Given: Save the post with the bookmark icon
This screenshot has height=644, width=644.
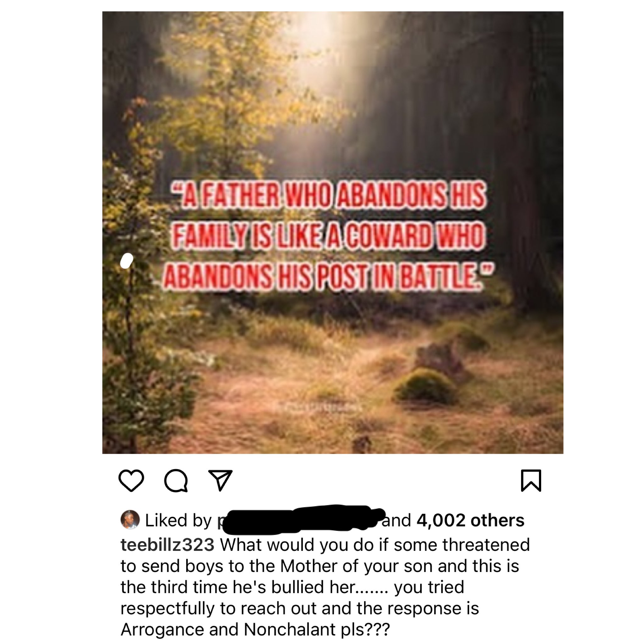Looking at the screenshot, I should (531, 480).
